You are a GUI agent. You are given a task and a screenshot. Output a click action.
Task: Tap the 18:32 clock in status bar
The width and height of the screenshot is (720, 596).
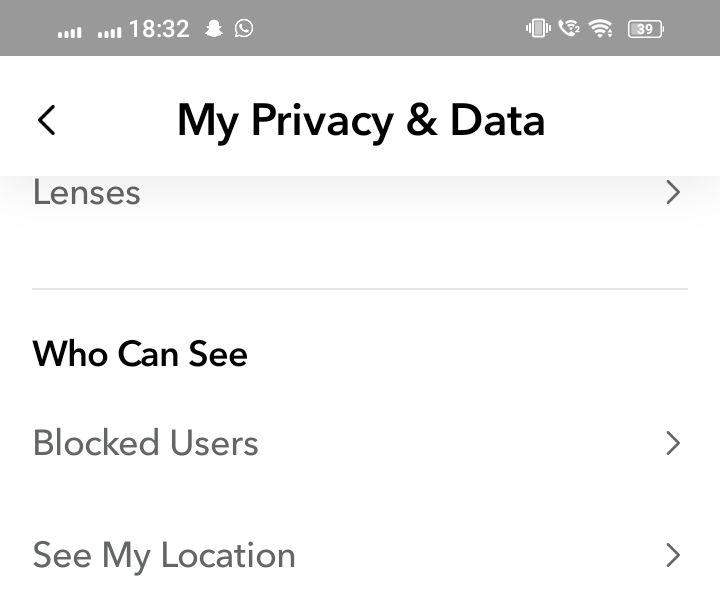point(159,29)
